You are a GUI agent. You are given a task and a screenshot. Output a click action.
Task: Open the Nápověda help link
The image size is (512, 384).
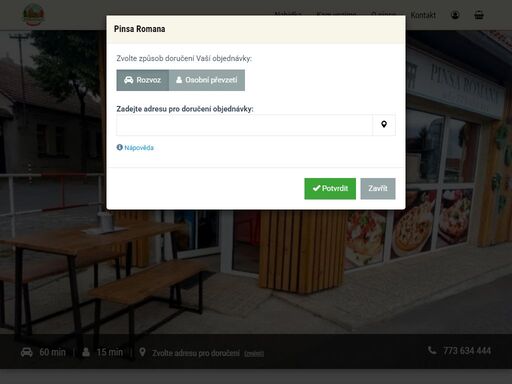139,148
